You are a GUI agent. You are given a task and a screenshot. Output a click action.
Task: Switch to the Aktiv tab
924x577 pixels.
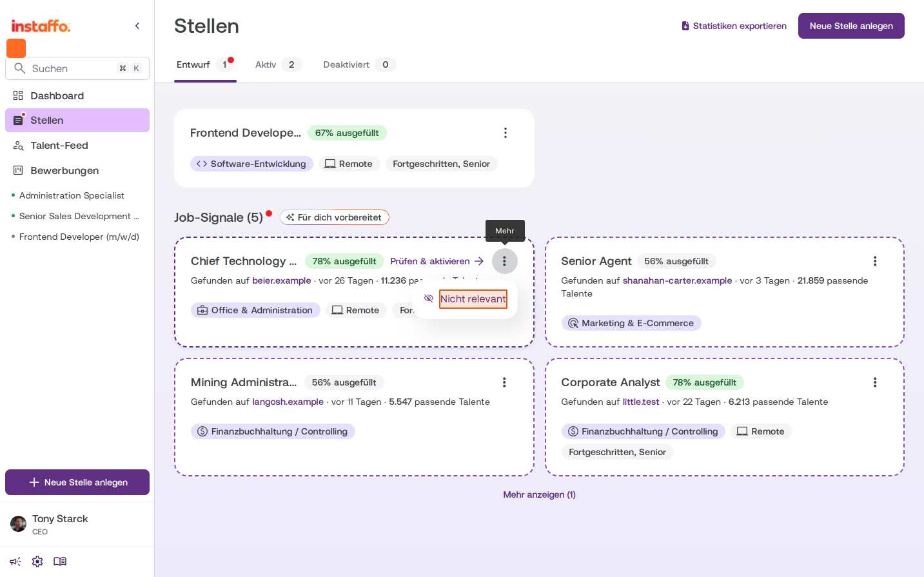point(278,64)
